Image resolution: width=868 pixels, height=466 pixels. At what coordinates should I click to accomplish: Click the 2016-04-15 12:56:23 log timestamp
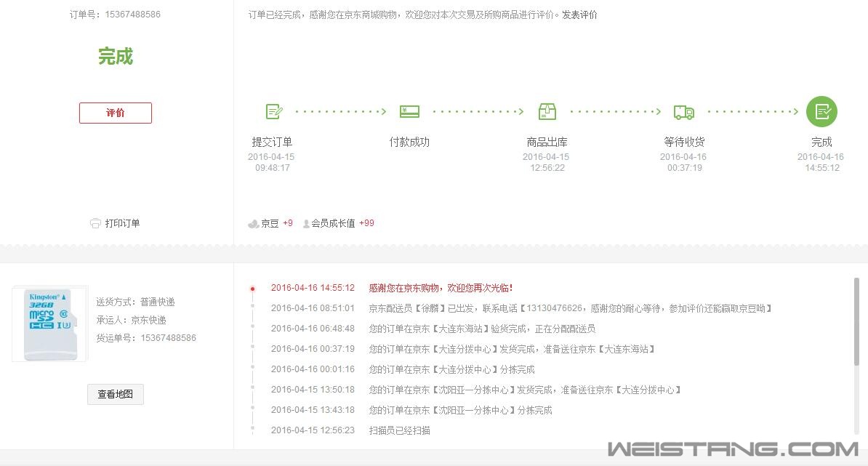(313, 430)
